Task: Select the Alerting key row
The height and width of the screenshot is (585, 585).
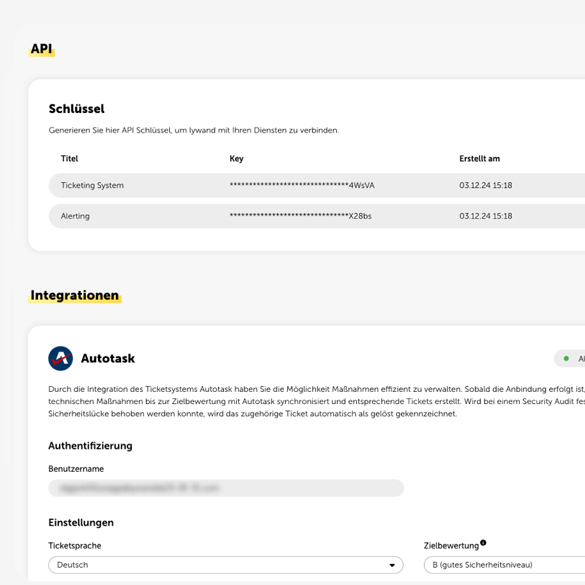Action: (x=317, y=216)
